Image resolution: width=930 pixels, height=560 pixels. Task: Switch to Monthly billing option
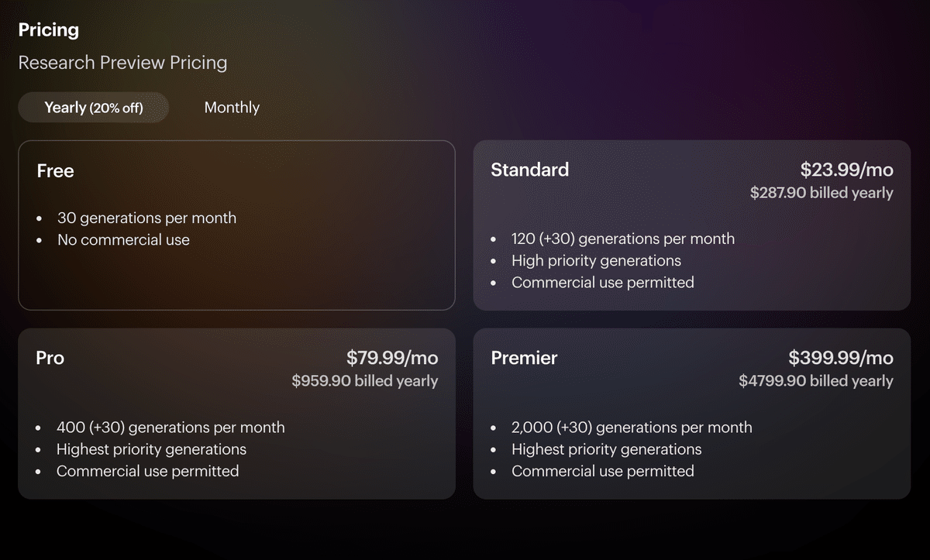(232, 108)
